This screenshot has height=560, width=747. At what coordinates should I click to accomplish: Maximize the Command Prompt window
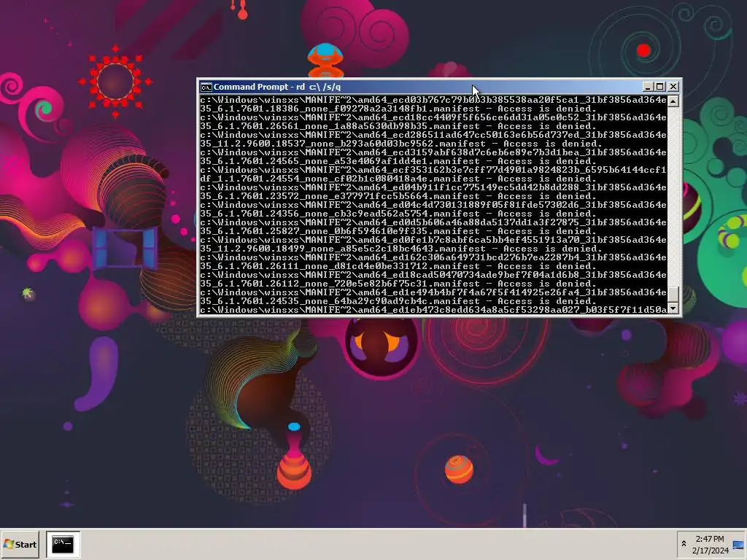(659, 87)
